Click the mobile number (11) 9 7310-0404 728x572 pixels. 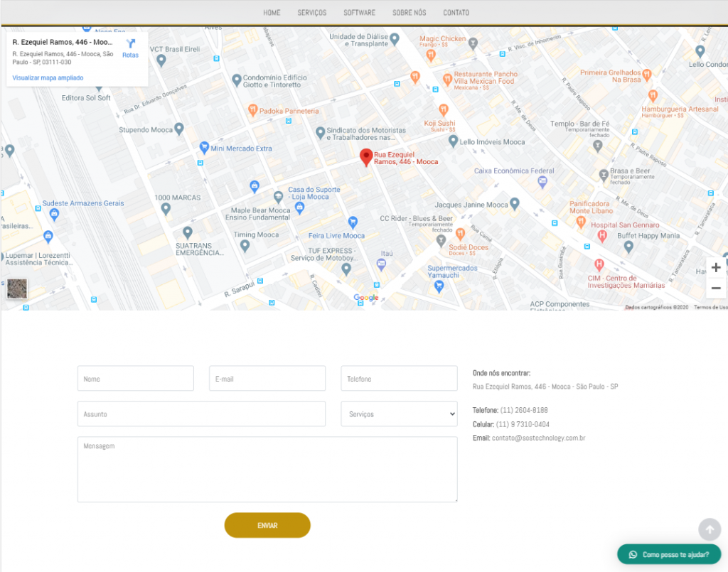523,424
